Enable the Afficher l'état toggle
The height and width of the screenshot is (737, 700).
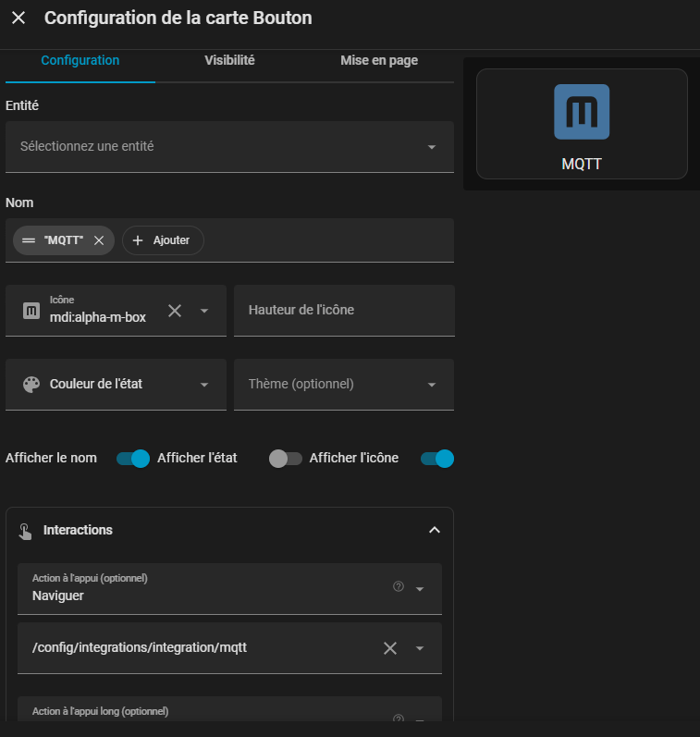[x=285, y=459]
